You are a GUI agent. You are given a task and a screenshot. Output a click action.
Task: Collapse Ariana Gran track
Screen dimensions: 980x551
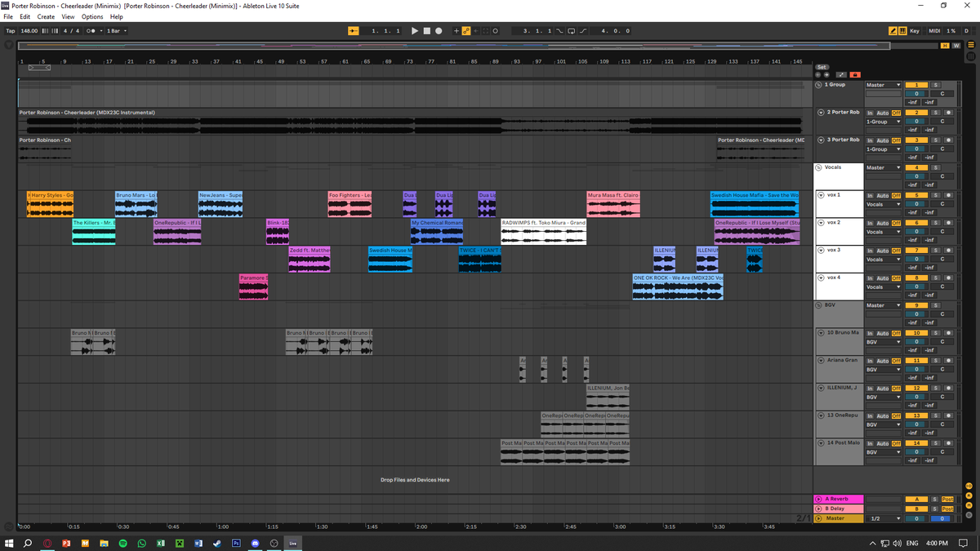point(821,360)
